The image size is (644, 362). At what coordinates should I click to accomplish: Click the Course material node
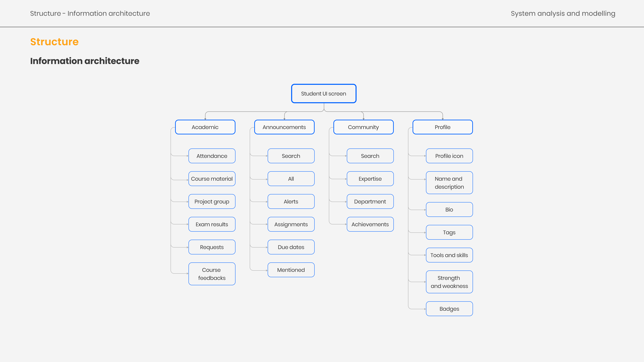click(212, 179)
